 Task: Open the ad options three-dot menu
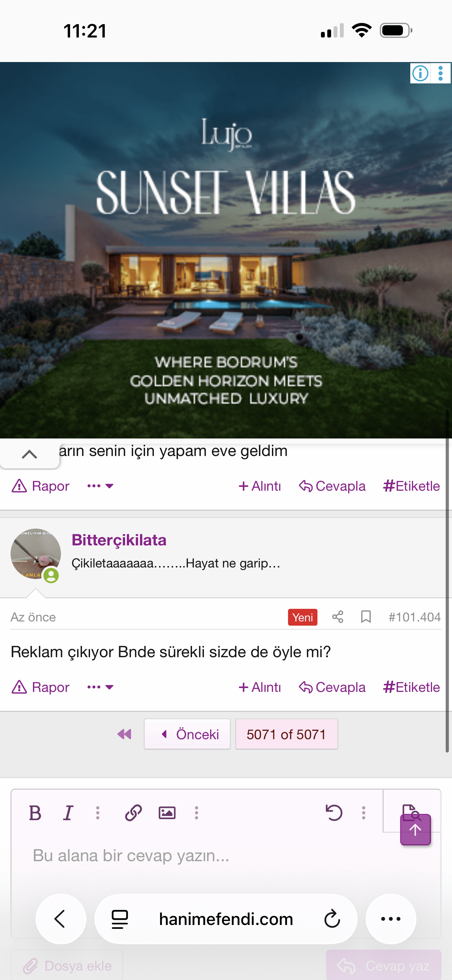440,73
